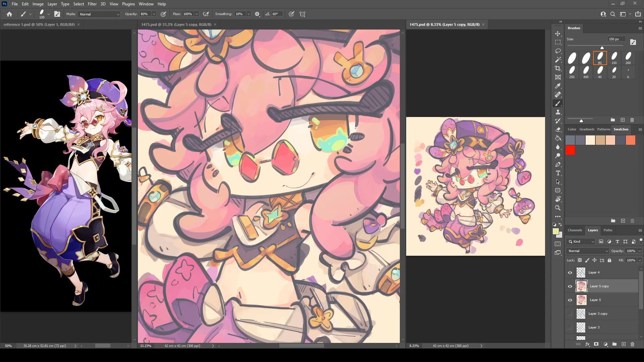Open layer Fill dropdown
Image resolution: width=644 pixels, height=362 pixels.
coord(640,260)
